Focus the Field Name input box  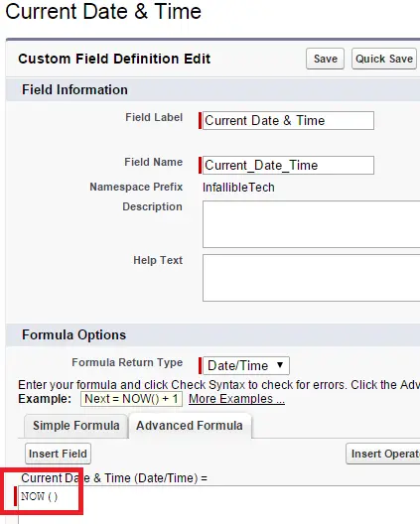pyautogui.click(x=288, y=165)
